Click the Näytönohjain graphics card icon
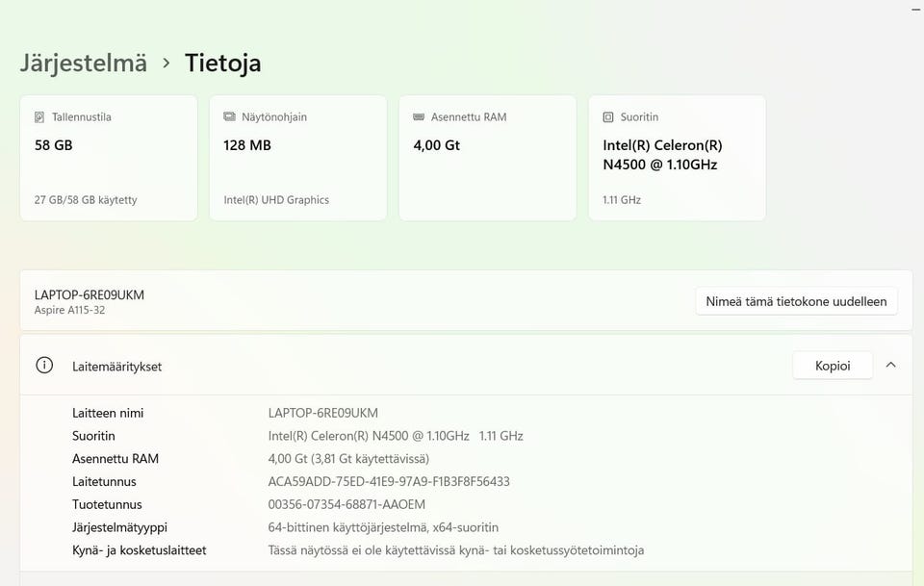Viewport: 924px width, 586px height. point(229,117)
